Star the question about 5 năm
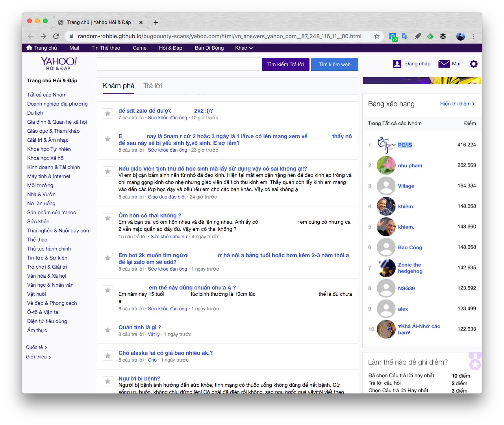 click(x=107, y=139)
